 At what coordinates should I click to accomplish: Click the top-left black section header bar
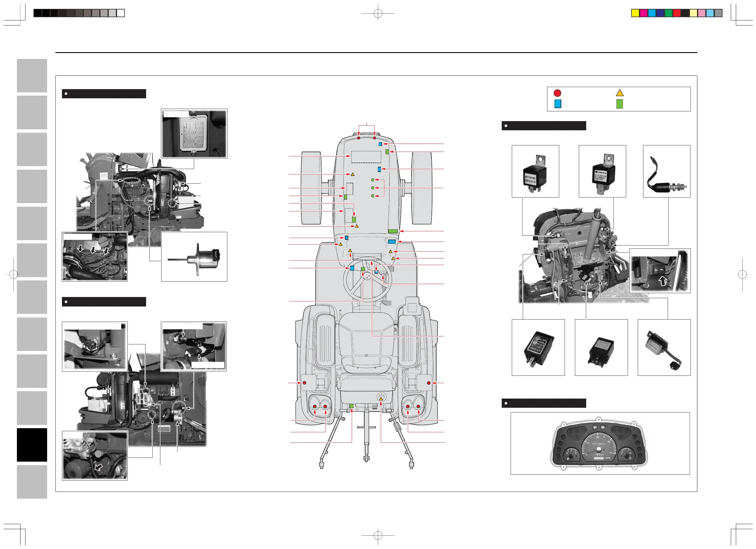click(x=104, y=94)
